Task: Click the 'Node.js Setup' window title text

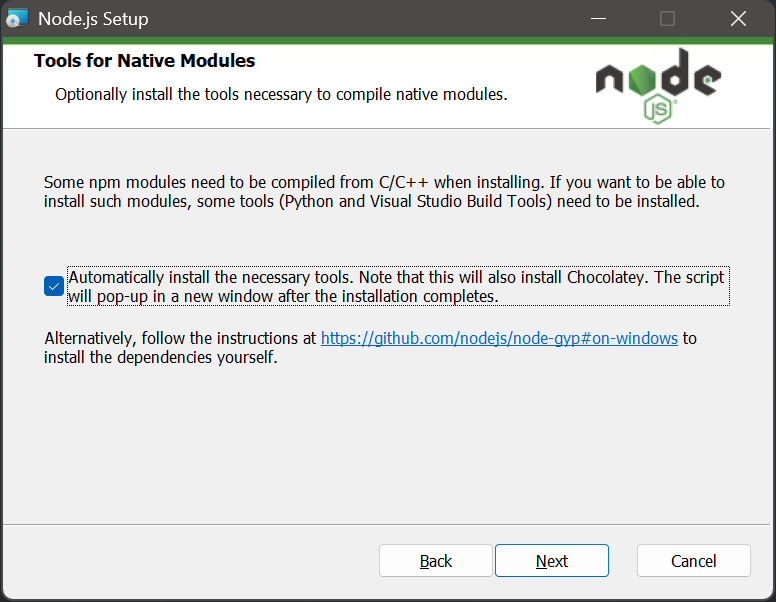Action: coord(93,19)
